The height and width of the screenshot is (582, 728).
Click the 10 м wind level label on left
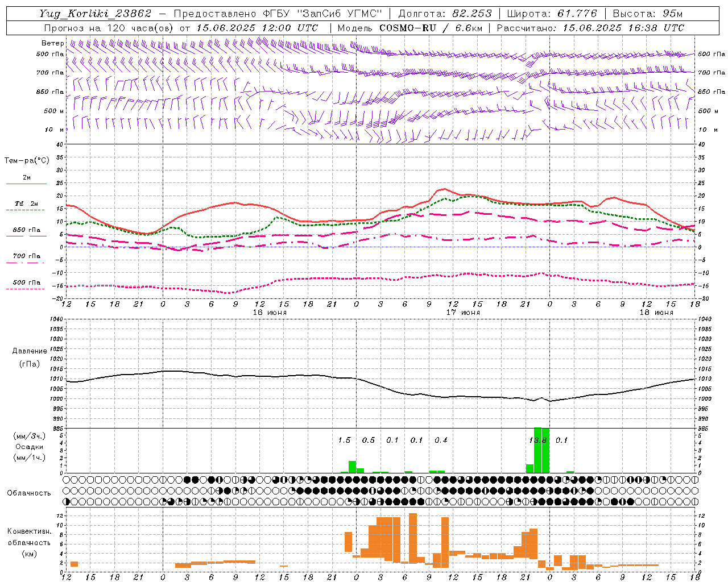click(x=55, y=130)
